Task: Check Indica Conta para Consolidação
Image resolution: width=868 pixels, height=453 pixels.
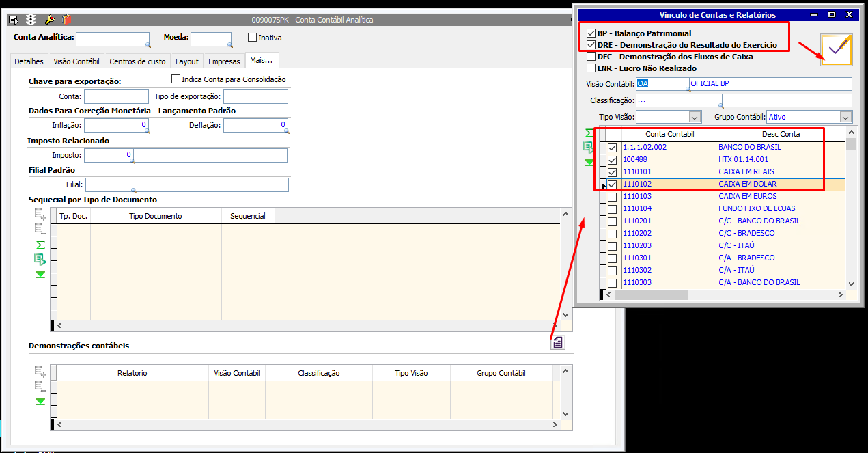Action: (x=176, y=79)
